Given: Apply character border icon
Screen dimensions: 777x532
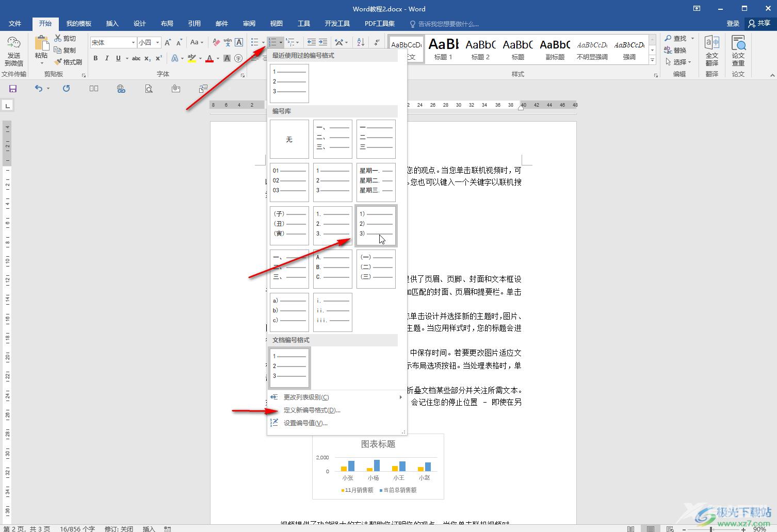Looking at the screenshot, I should (x=239, y=43).
